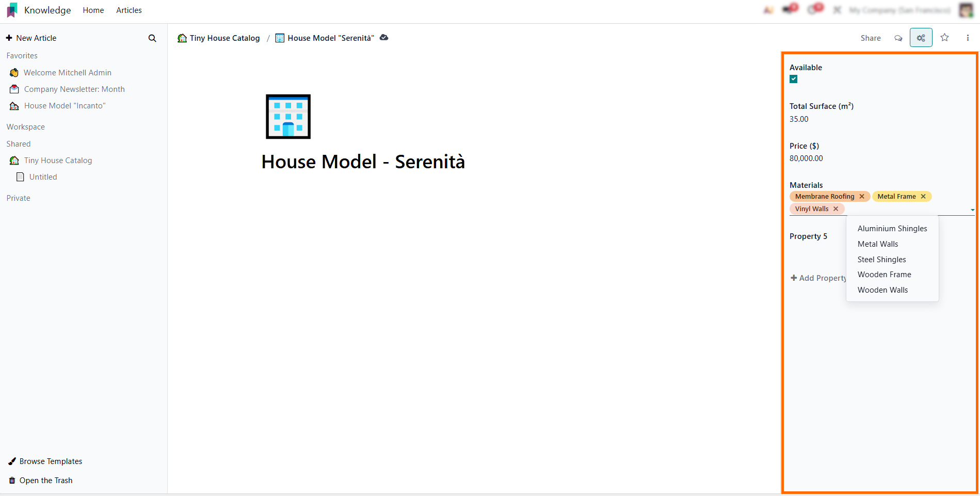The height and width of the screenshot is (496, 980).
Task: Click the Share button
Action: 870,38
